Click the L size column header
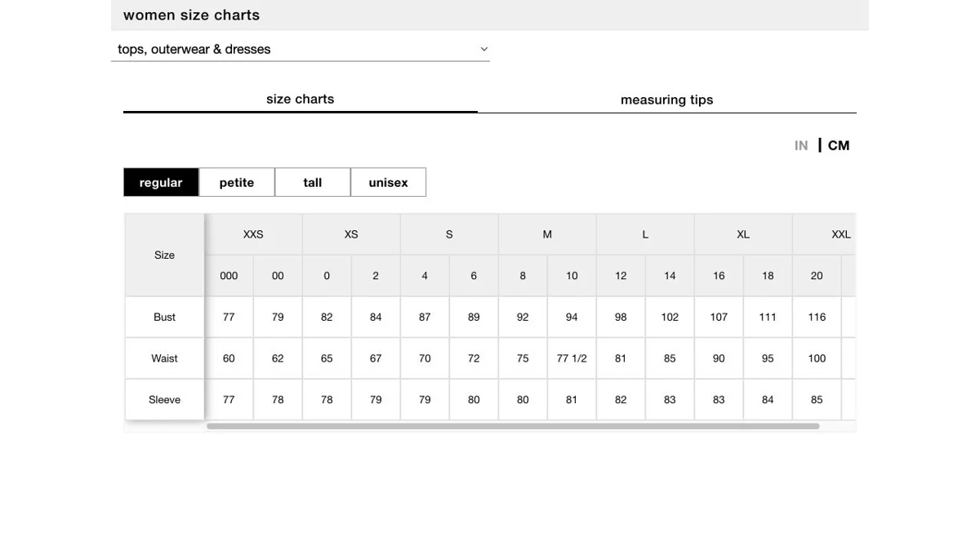Image resolution: width=980 pixels, height=551 pixels. coord(645,234)
